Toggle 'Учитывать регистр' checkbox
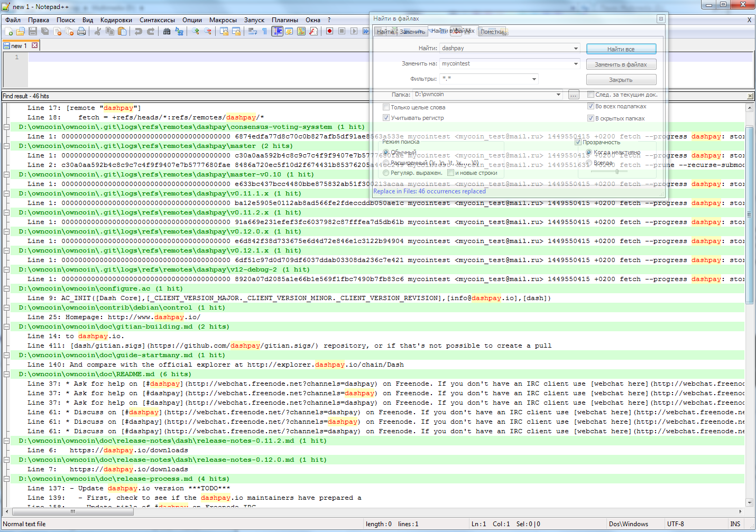The height and width of the screenshot is (532, 756). [386, 118]
